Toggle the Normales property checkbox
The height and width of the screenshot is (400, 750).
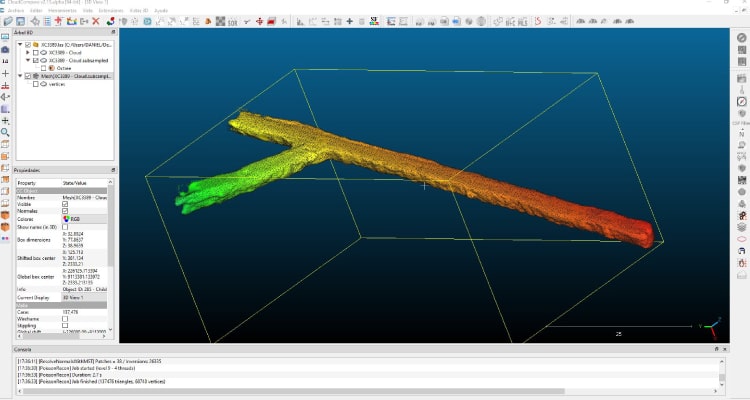(65, 211)
